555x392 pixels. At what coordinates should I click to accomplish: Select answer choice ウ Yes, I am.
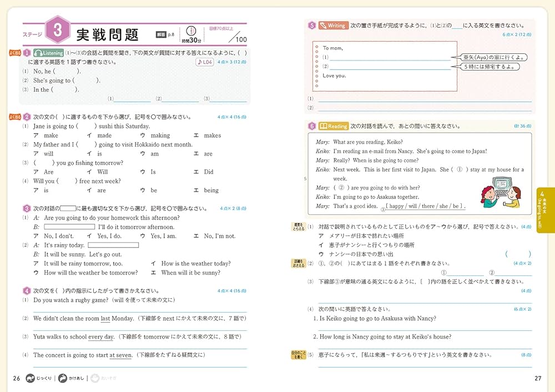(159, 236)
